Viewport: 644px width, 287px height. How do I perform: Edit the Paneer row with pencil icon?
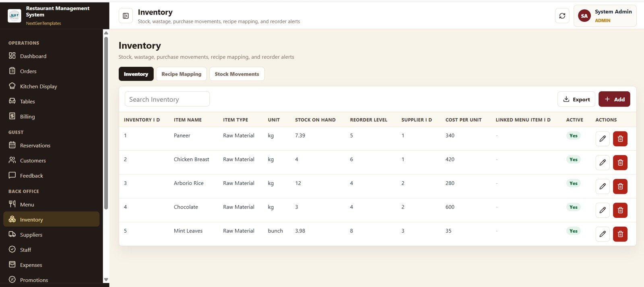pyautogui.click(x=603, y=139)
